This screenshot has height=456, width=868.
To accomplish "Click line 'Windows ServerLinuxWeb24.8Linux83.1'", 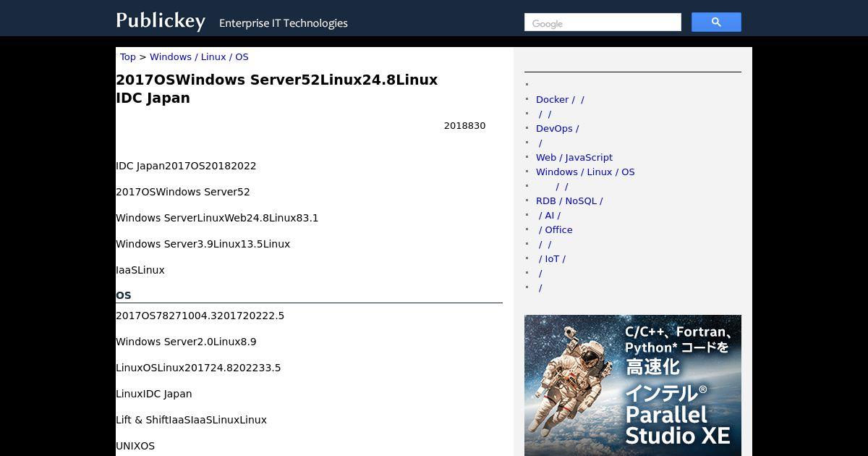I will [x=217, y=218].
